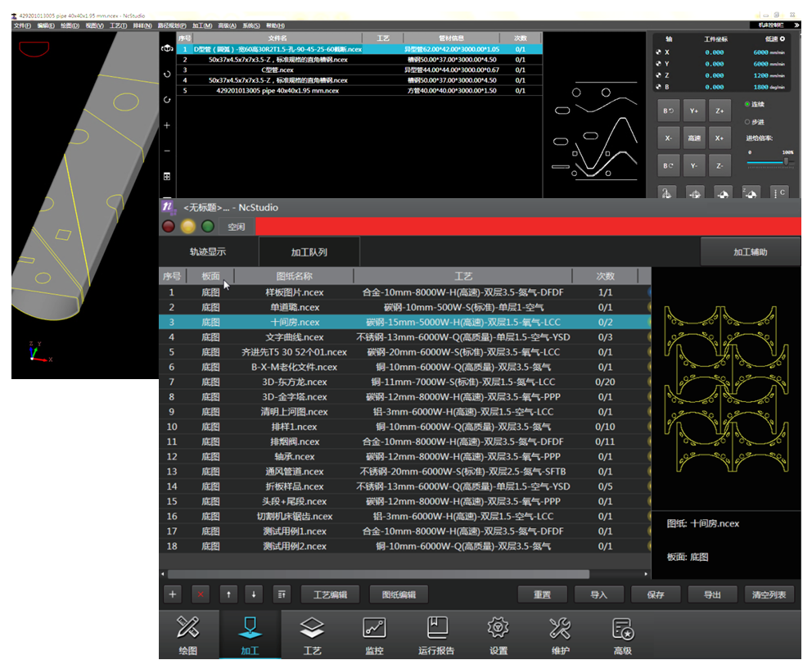812x669 pixels.
Task: Open the 绘图 drawing module icon
Action: (188, 635)
